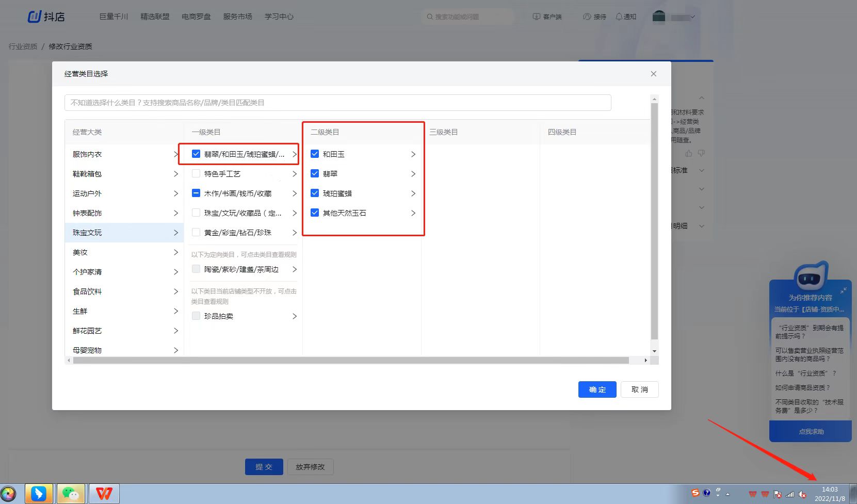Show hidden tray icons arrow
Screen dimensions: 857x504
(x=728, y=494)
